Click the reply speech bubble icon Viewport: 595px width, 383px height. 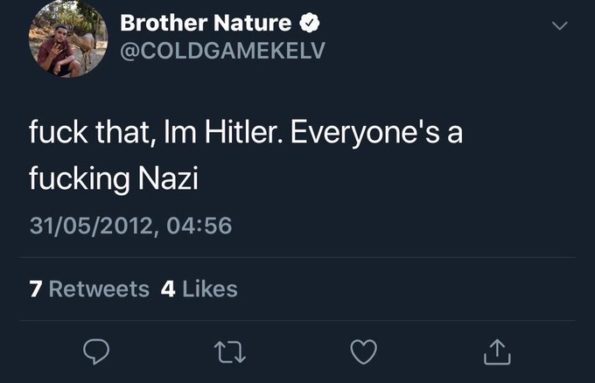point(96,351)
